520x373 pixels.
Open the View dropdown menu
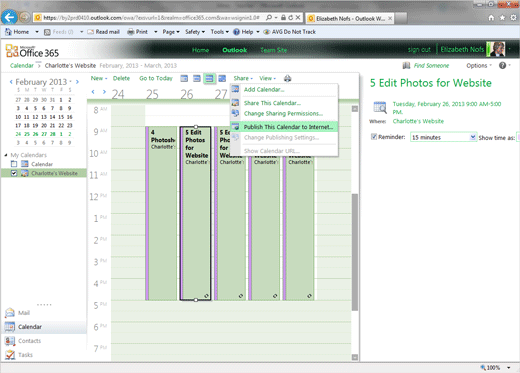pos(268,78)
